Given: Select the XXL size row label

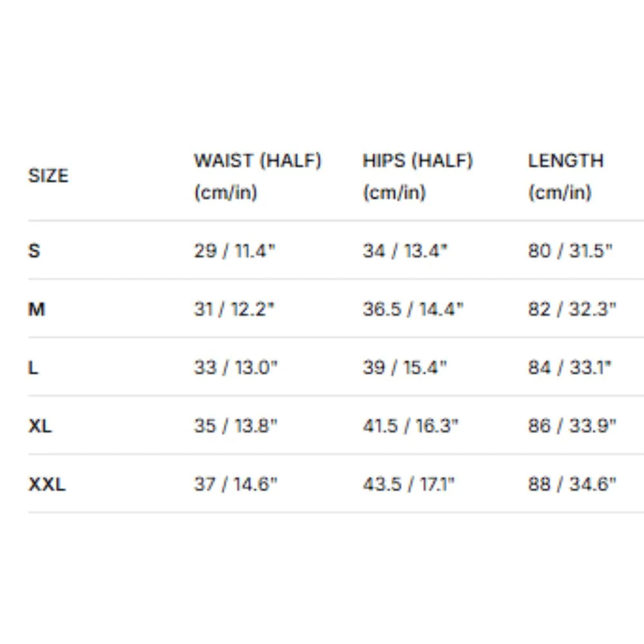Looking at the screenshot, I should pos(47,484).
